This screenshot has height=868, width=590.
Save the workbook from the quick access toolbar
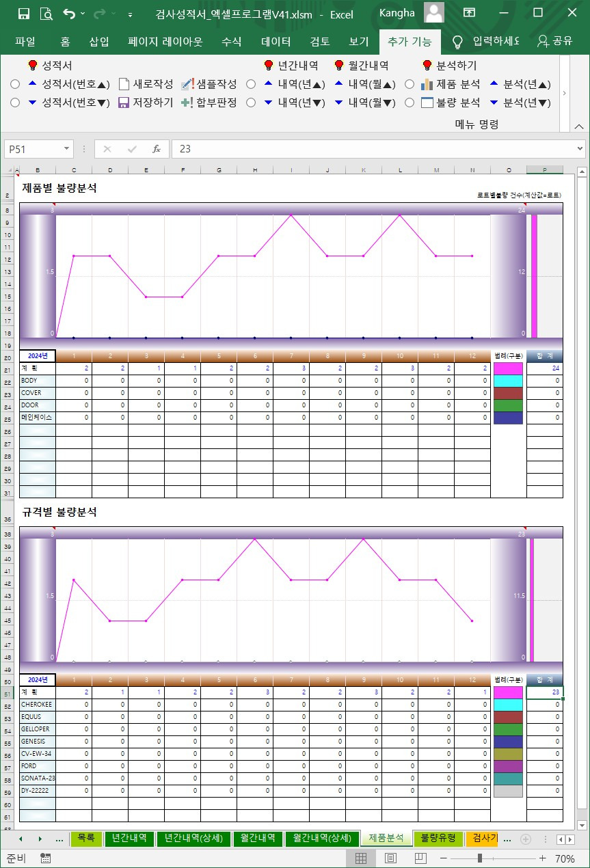pos(24,14)
